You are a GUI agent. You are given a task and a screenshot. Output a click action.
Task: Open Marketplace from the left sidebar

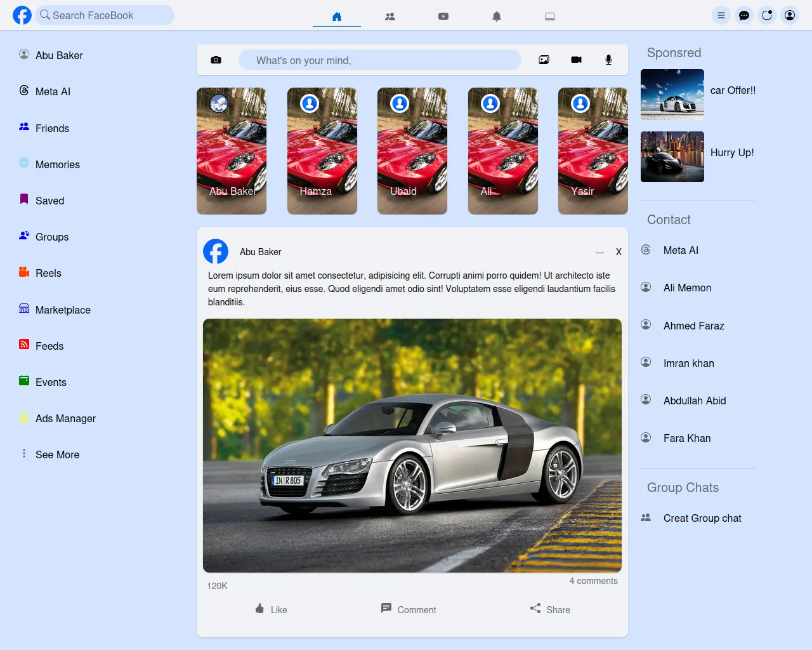pyautogui.click(x=62, y=310)
